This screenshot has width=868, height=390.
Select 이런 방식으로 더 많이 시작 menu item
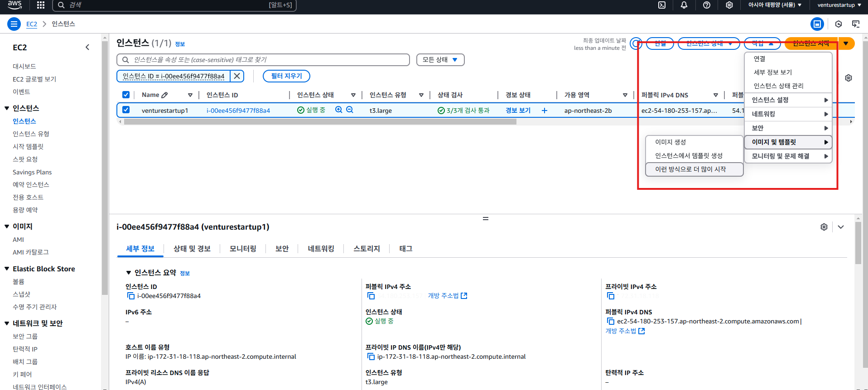click(x=694, y=169)
